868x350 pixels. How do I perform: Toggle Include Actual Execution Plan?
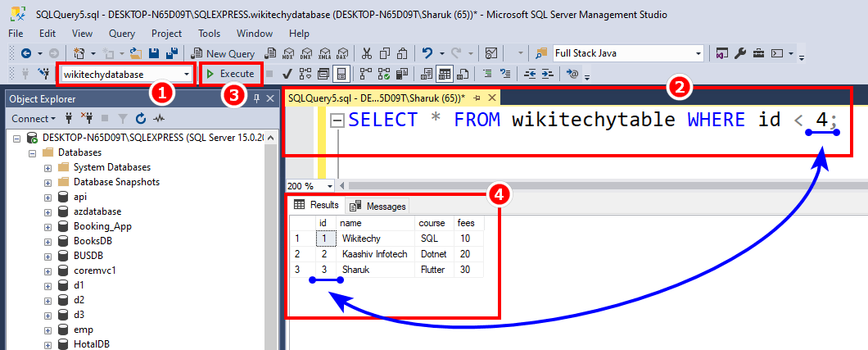point(365,74)
